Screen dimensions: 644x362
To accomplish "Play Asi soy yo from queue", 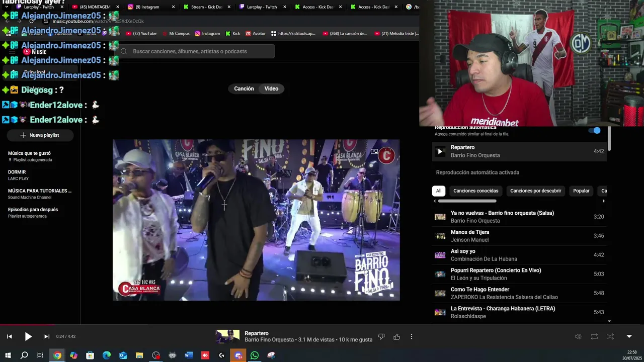I will [x=519, y=255].
